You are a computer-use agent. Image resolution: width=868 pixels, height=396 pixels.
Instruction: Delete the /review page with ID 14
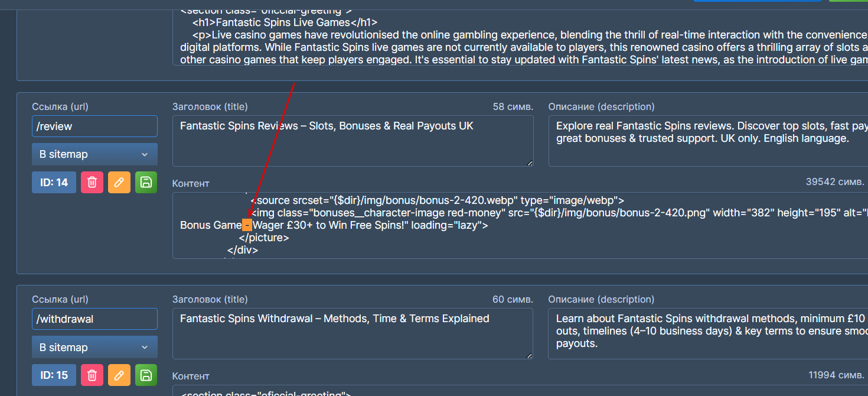[92, 183]
